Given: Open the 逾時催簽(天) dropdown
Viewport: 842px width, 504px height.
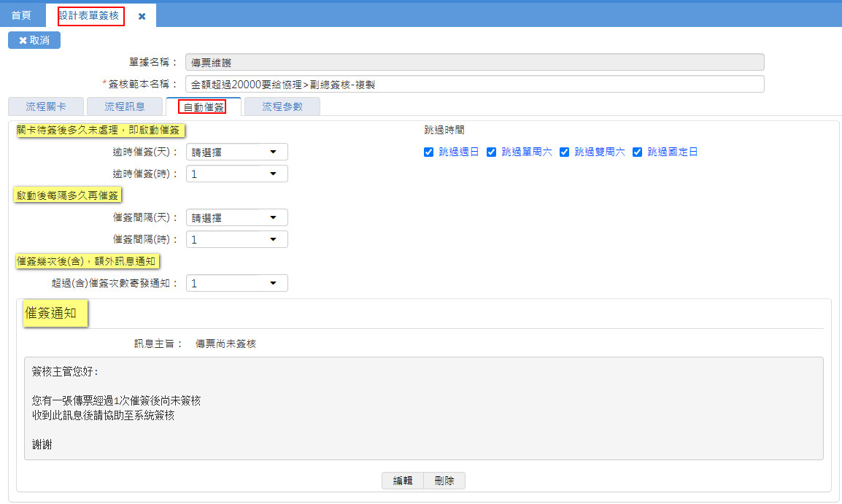Looking at the screenshot, I should pyautogui.click(x=237, y=152).
